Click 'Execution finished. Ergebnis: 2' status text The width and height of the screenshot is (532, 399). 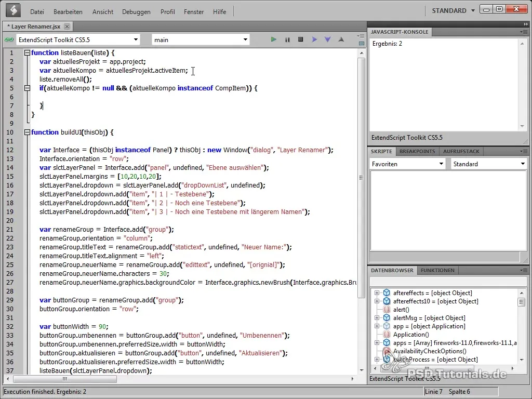(45, 392)
